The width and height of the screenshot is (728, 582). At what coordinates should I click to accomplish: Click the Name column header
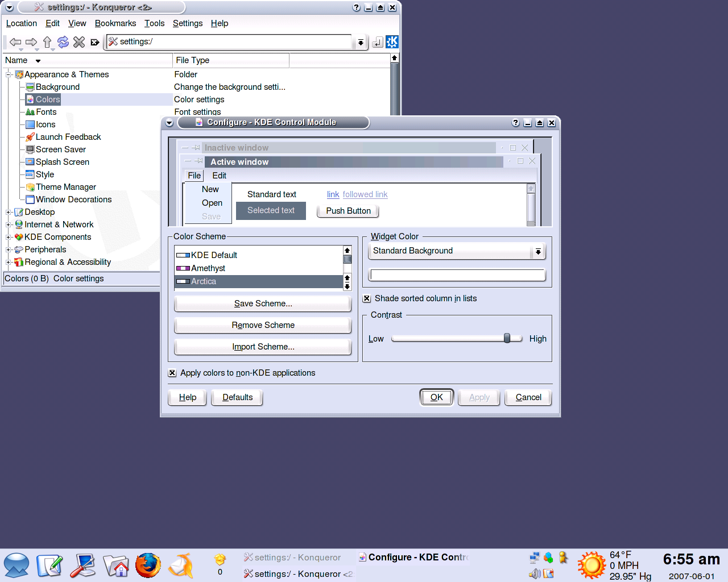tap(88, 60)
